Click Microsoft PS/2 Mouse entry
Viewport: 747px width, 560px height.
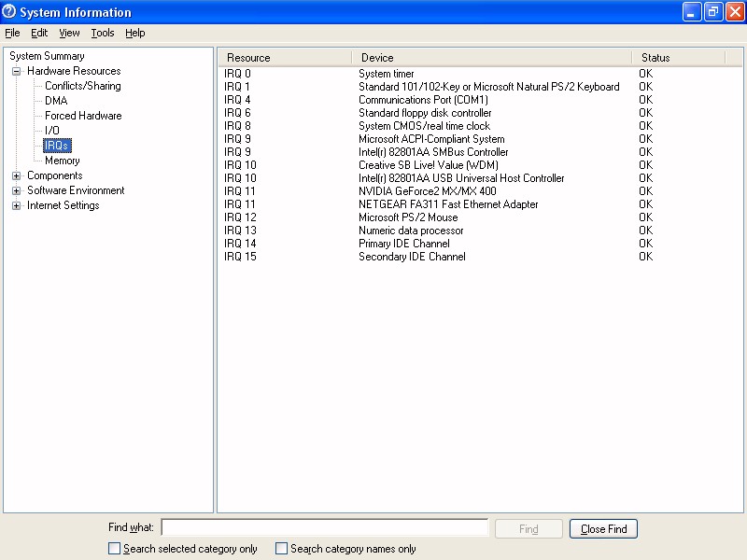408,217
